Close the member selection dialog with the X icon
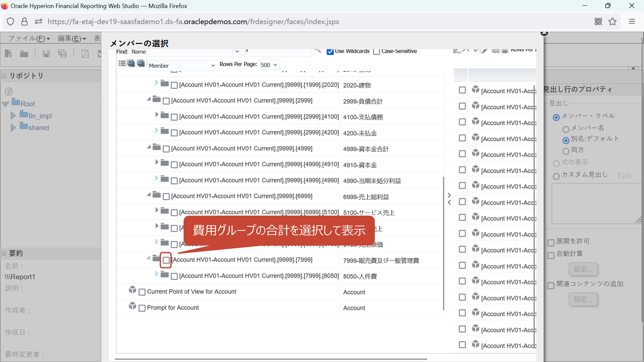644x362 pixels. [544, 33]
